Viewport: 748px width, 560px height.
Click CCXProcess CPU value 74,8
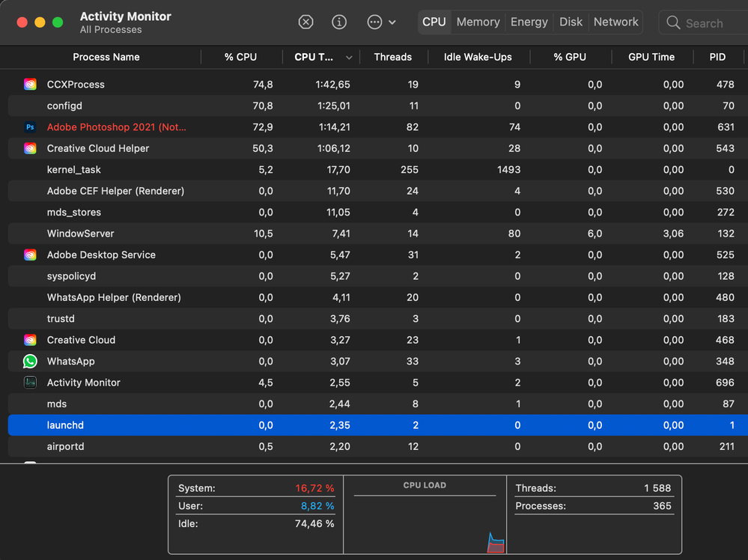pos(263,85)
